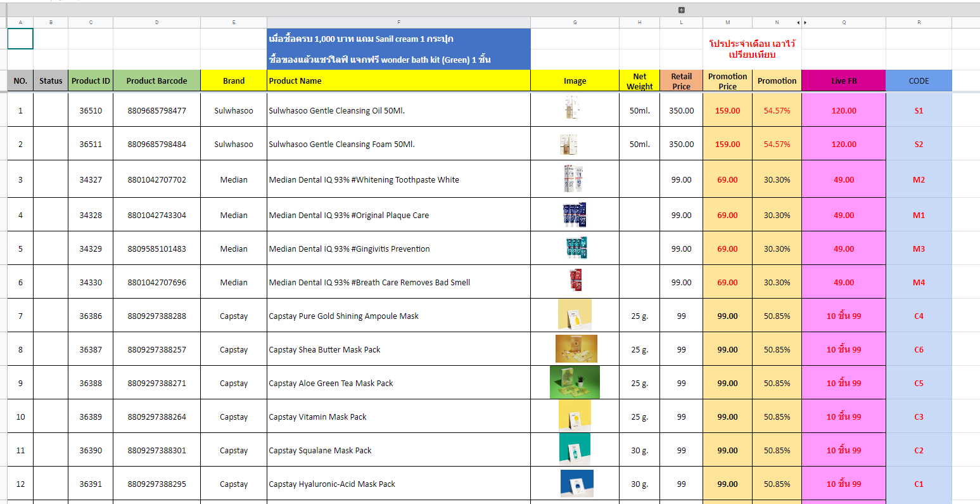Click the 'Product ID' header cell
The width and height of the screenshot is (980, 504).
point(91,81)
